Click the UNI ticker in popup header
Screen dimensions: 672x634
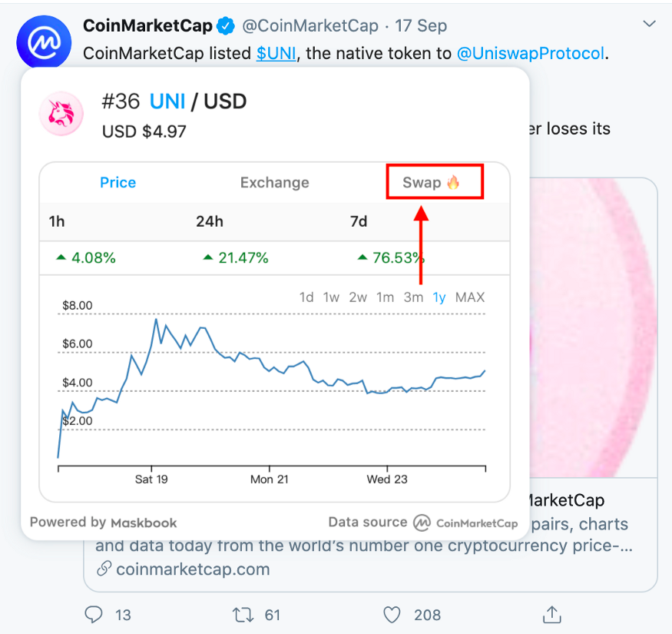coord(167,101)
